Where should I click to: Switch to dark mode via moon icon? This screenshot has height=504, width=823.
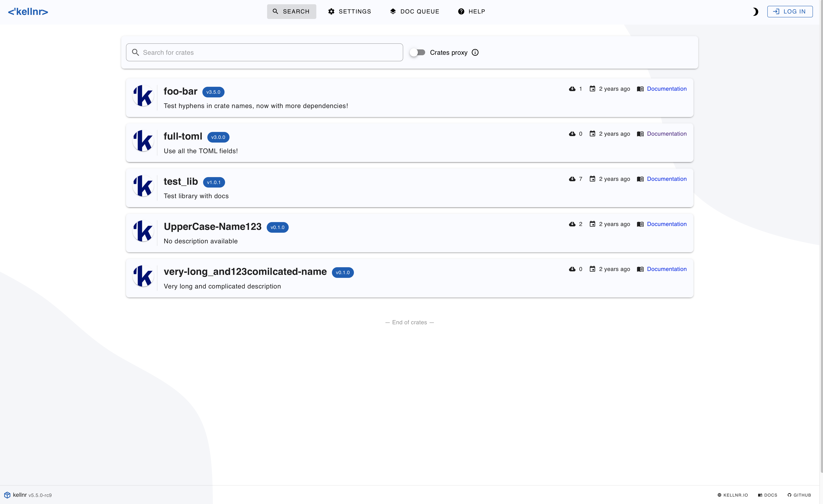[x=755, y=12]
